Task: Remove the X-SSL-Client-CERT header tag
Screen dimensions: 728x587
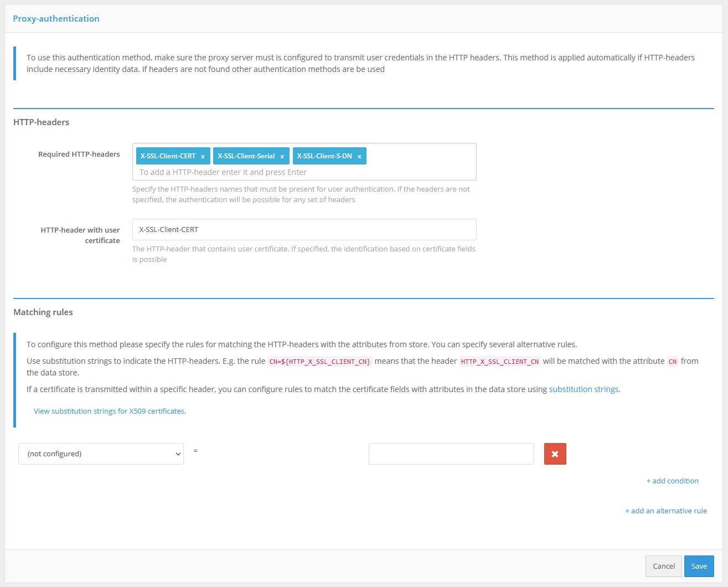Action: click(x=203, y=157)
